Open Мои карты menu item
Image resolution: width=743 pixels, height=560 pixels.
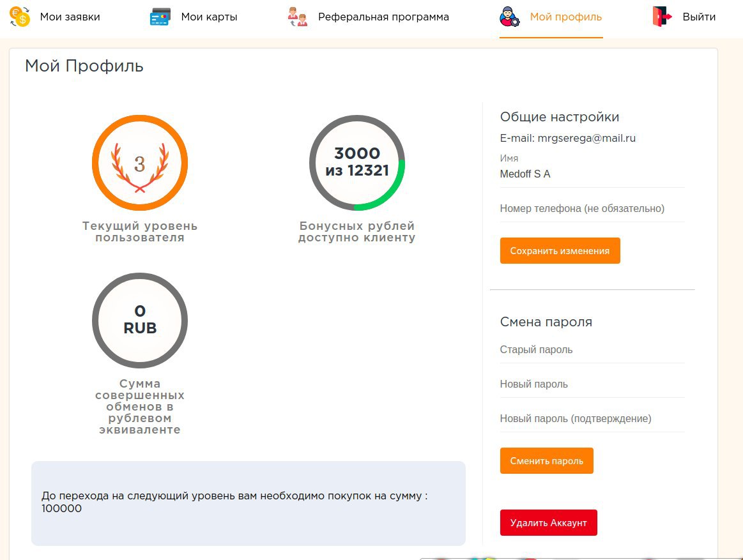click(209, 17)
